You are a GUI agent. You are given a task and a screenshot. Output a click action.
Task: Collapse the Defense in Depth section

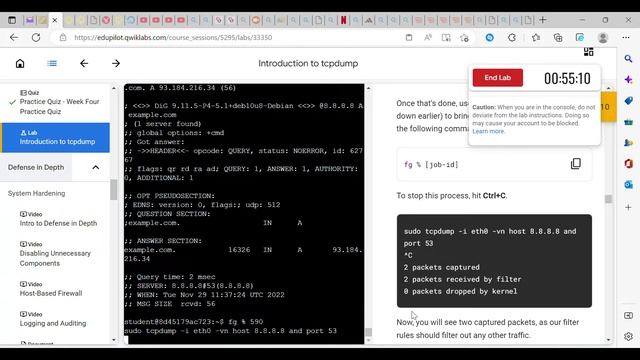click(96, 167)
